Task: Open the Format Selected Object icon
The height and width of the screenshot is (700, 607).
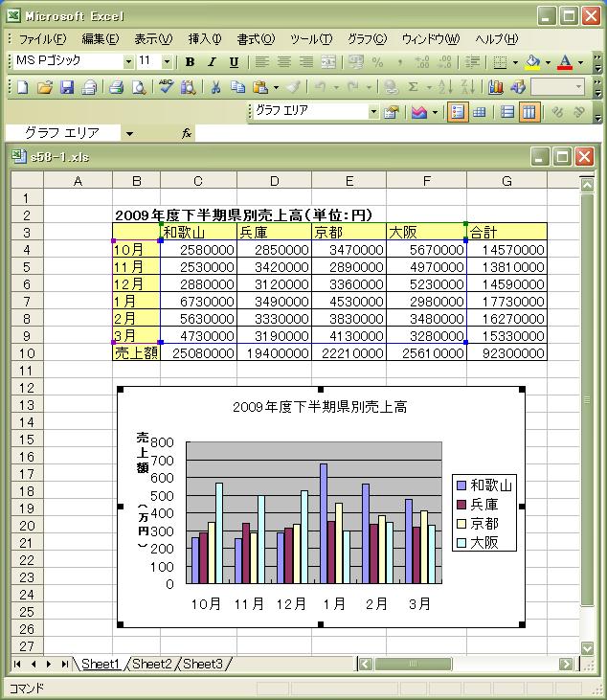Action: [x=391, y=112]
